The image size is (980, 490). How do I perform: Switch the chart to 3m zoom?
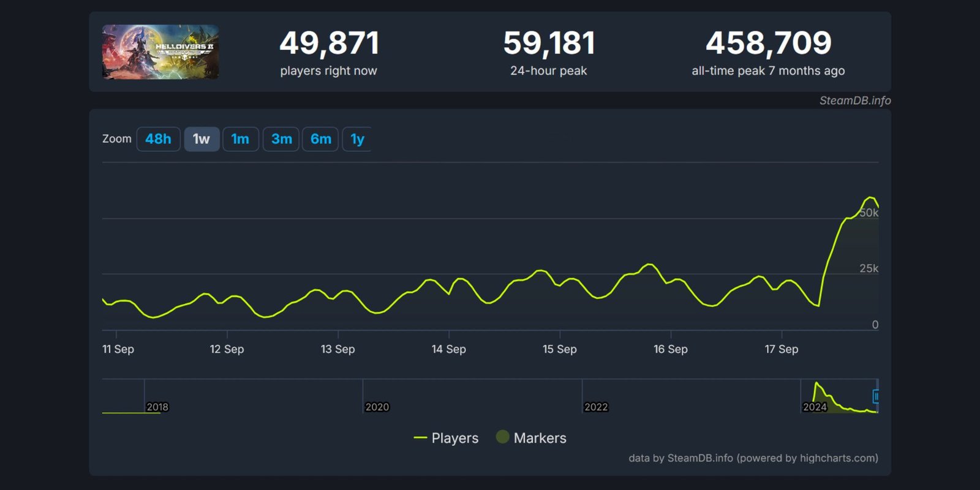(x=281, y=139)
